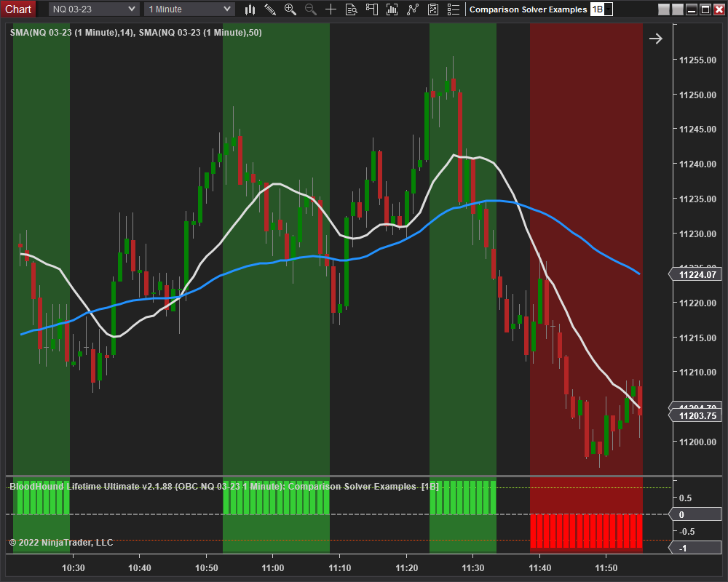
Task: Open the 1 Minute interval dropdown
Action: coord(189,9)
